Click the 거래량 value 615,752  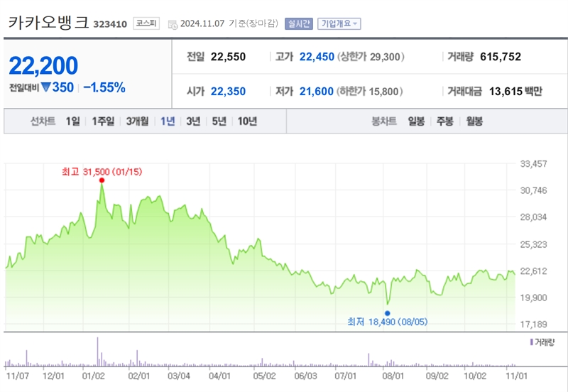click(501, 57)
